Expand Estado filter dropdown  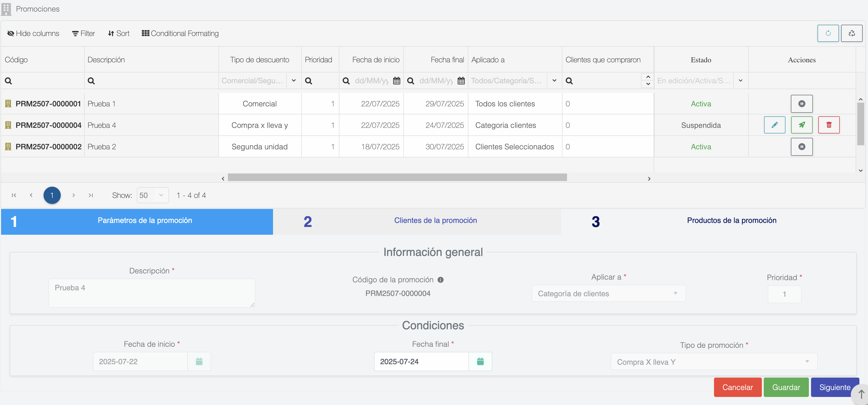coord(741,81)
